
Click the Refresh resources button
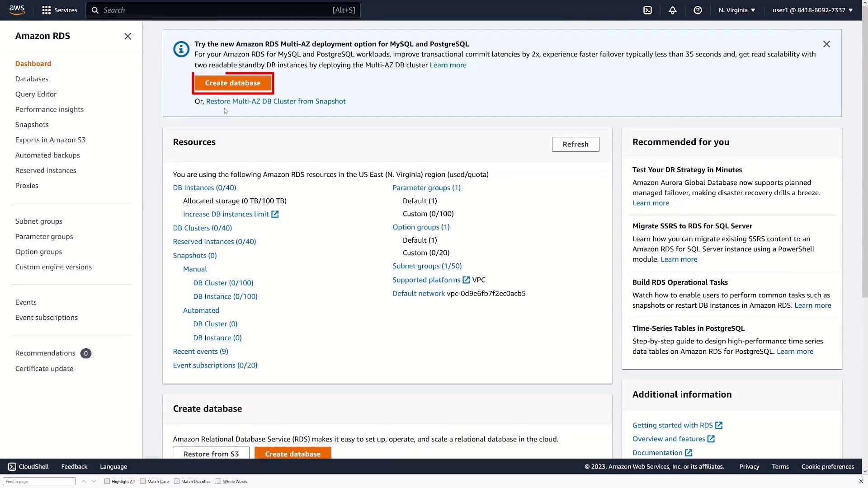point(575,144)
